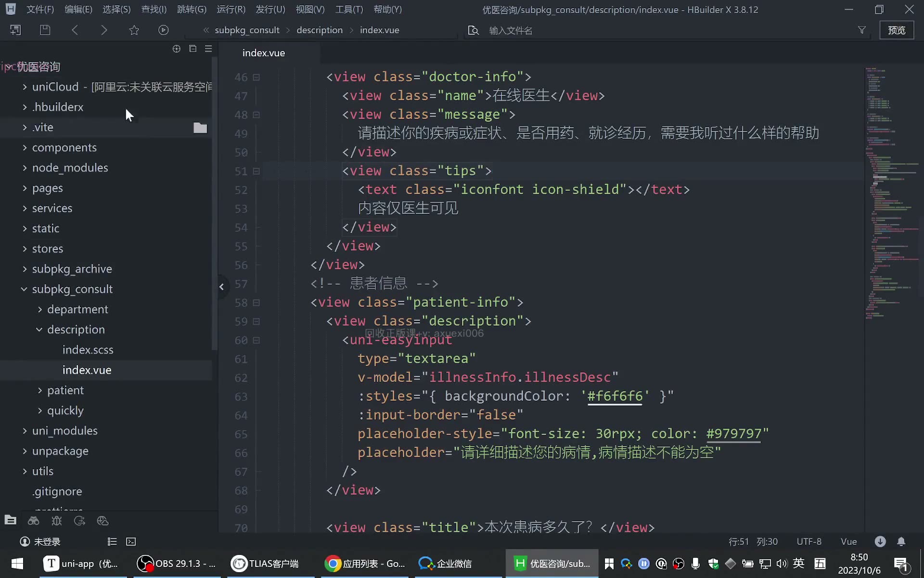924x578 pixels.
Task: Click the download arrow icon in status bar
Action: pyautogui.click(x=880, y=541)
